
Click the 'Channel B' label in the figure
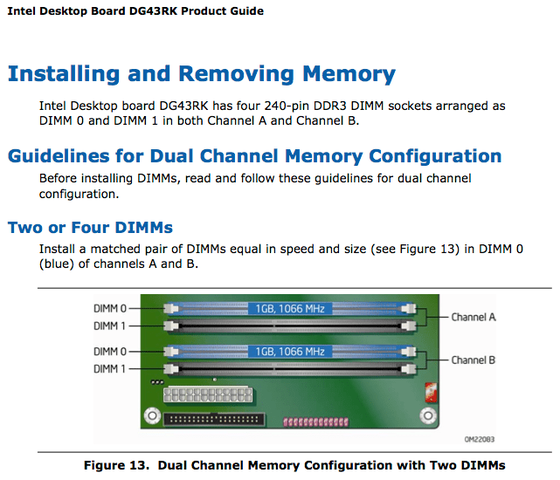pos(473,360)
